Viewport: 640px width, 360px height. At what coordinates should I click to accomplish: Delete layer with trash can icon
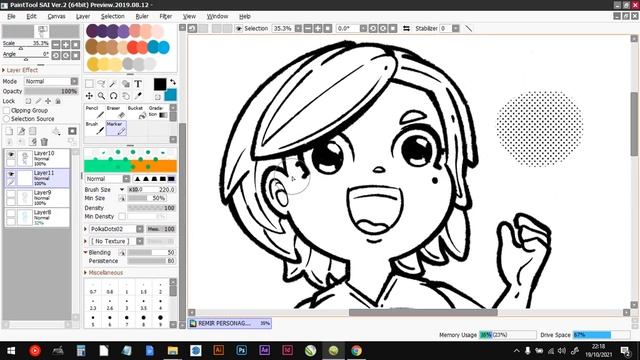point(44,142)
